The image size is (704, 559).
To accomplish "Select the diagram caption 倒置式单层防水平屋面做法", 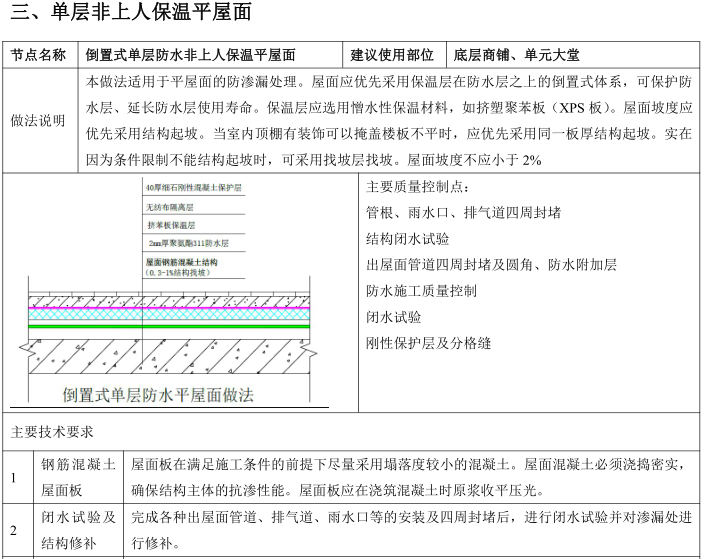I will [158, 394].
